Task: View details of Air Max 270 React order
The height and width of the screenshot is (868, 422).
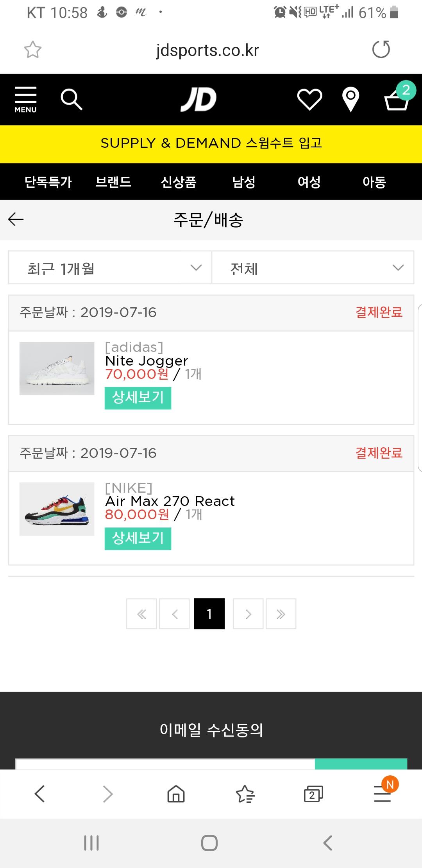Action: (138, 538)
